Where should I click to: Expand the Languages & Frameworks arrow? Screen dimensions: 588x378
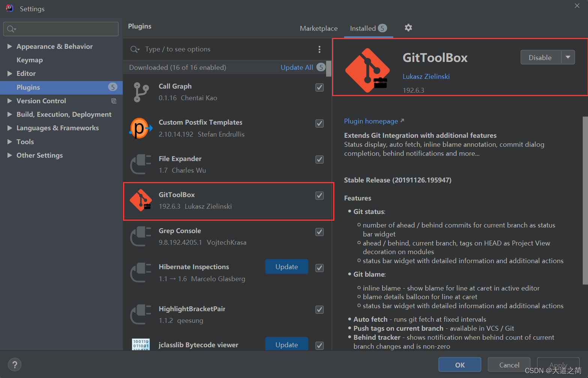pyautogui.click(x=10, y=128)
